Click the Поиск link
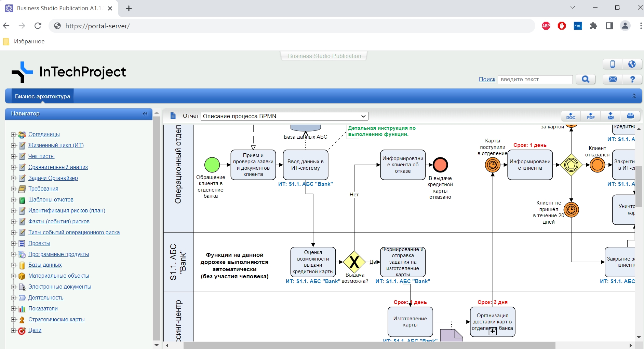Viewport: 644px width, 349px height. pyautogui.click(x=487, y=79)
